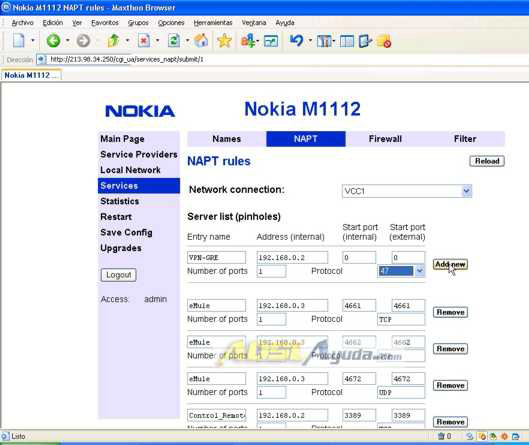
Task: Click the gray forward arrow icon
Action: pyautogui.click(x=83, y=41)
